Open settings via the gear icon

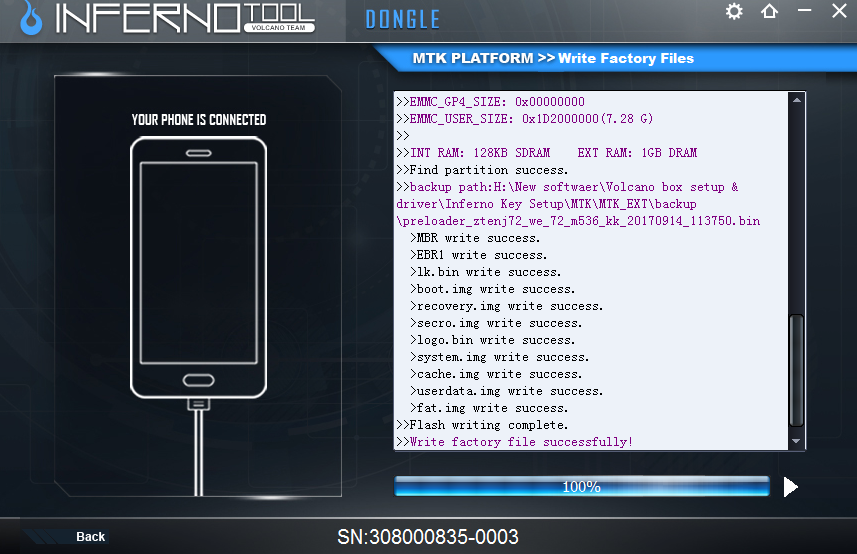734,11
